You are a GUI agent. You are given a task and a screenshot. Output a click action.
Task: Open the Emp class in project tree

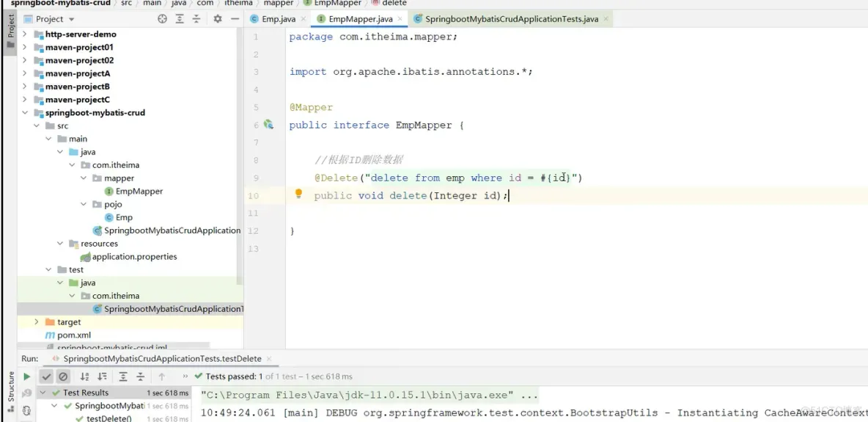(118, 217)
